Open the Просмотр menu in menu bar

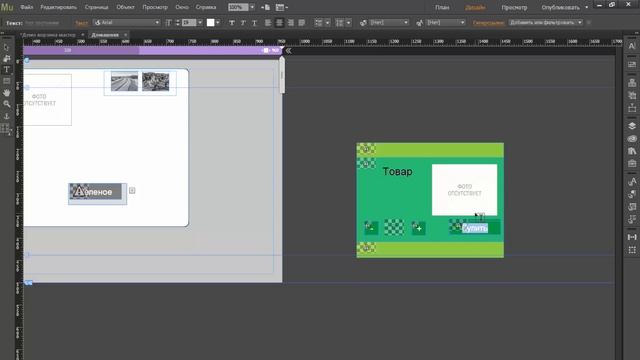155,7
